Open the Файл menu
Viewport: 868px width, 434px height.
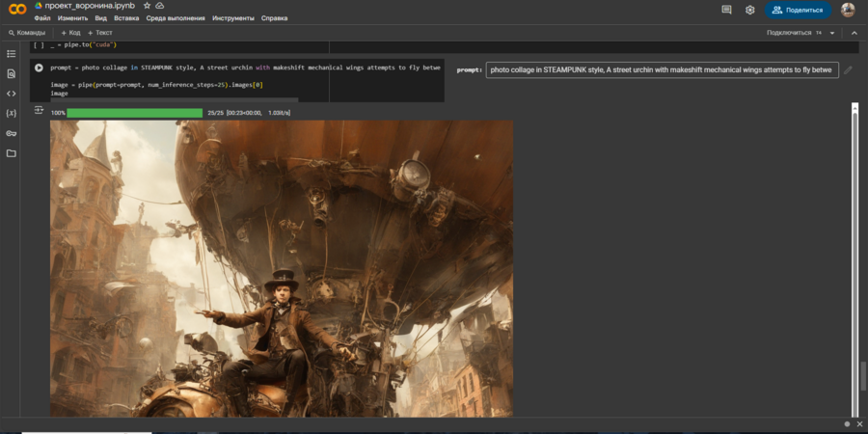point(42,18)
